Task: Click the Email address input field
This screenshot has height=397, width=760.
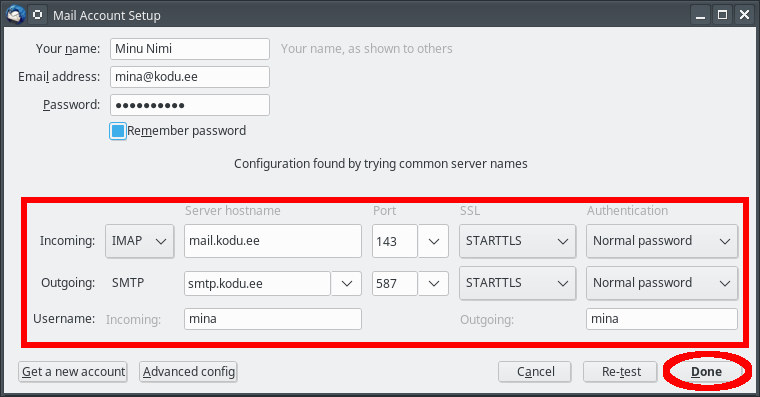Action: [x=190, y=77]
